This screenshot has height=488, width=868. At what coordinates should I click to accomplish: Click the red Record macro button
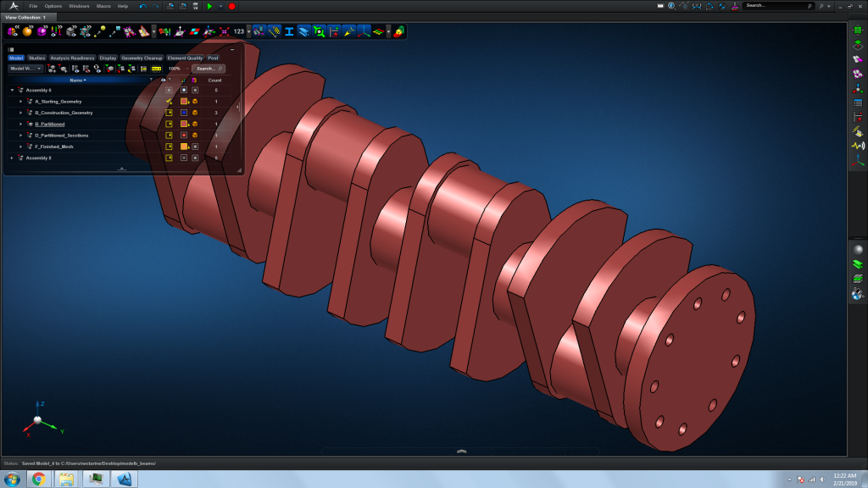pyautogui.click(x=232, y=6)
